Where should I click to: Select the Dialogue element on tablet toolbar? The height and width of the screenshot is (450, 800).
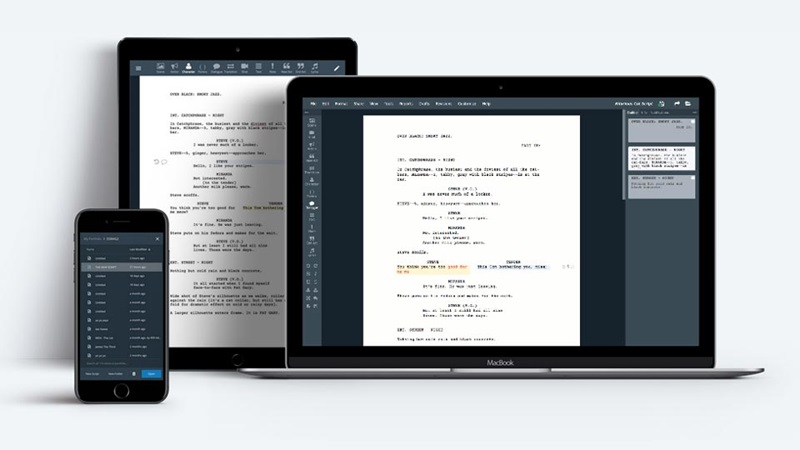coord(216,68)
